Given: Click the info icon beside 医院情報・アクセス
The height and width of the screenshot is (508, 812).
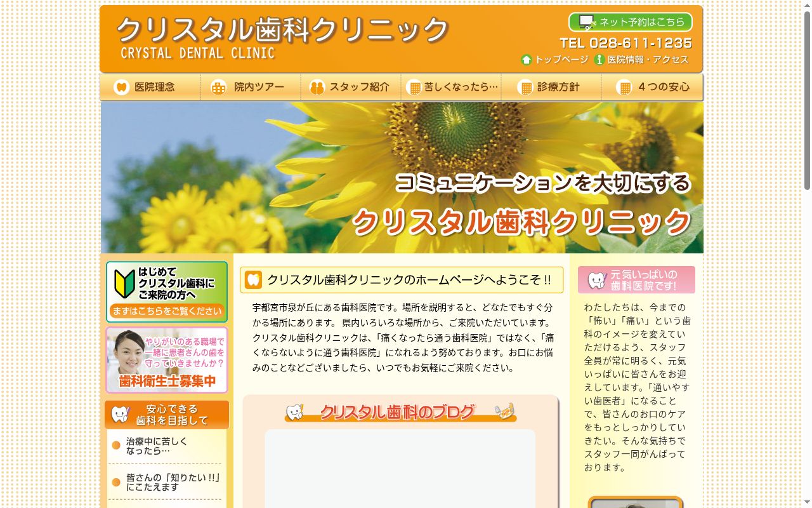Looking at the screenshot, I should (599, 60).
